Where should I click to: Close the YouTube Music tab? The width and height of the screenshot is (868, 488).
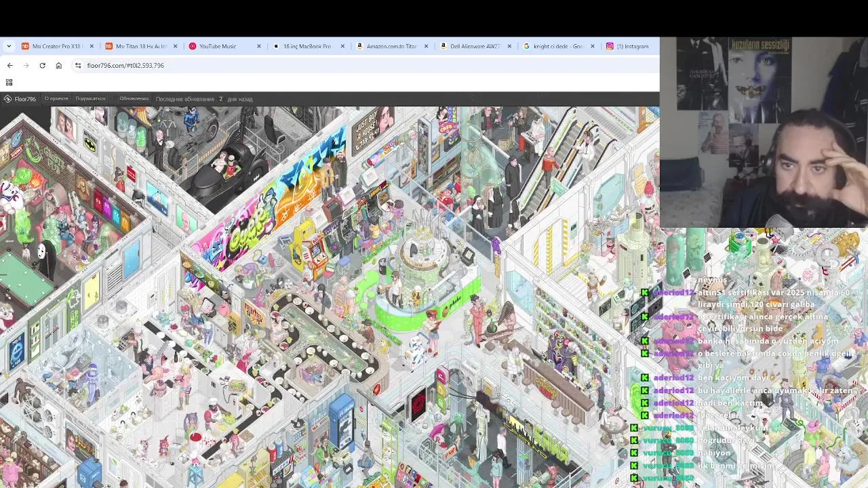click(258, 46)
